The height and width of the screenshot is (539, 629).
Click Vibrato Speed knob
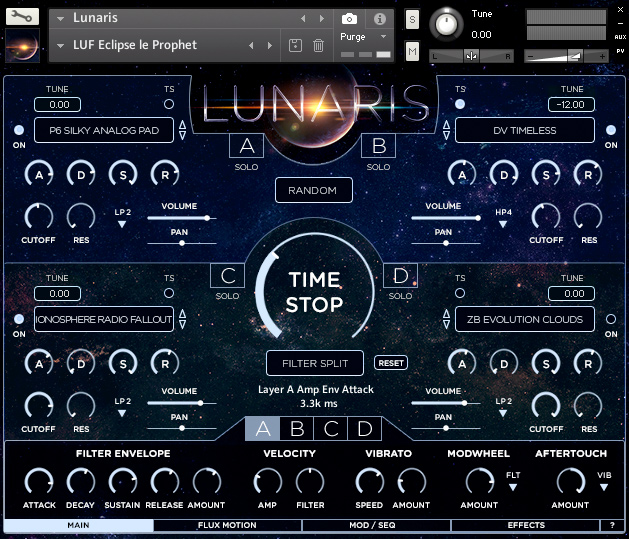tap(369, 482)
